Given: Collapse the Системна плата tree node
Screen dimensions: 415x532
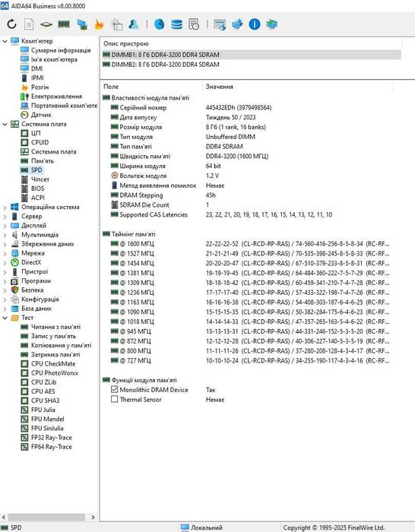Looking at the screenshot, I should pos(5,124).
